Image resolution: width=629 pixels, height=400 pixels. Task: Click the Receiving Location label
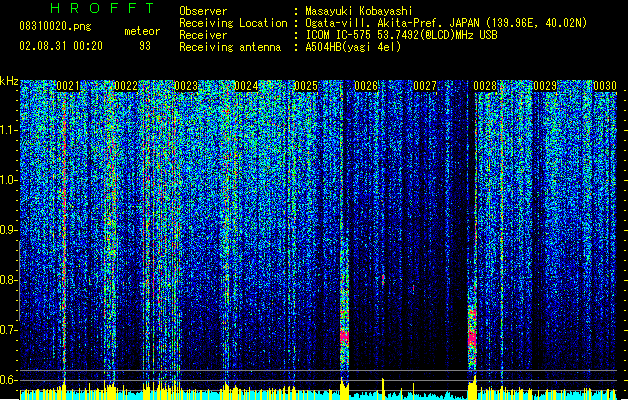point(233,23)
